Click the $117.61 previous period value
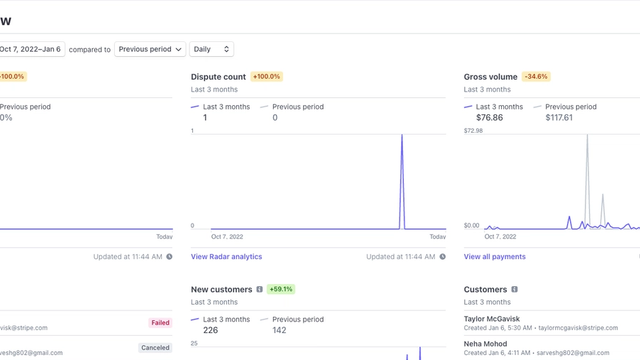Viewport: 640px width, 360px height. coord(559,118)
